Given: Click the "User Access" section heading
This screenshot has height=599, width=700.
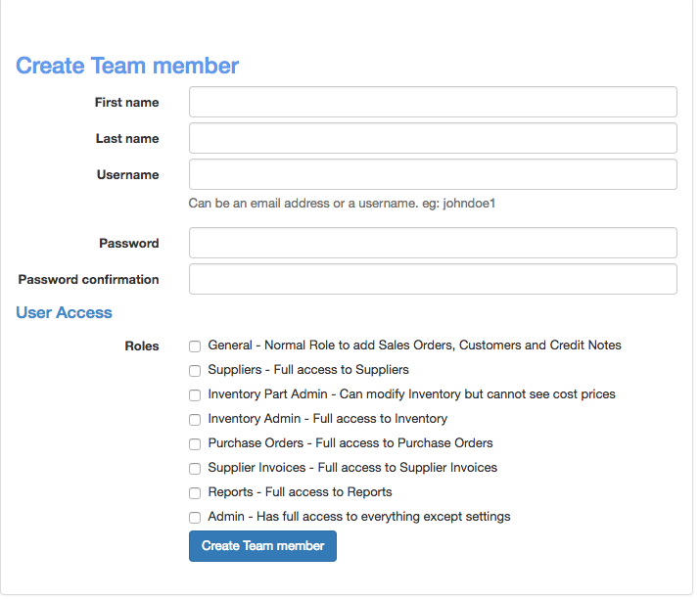Looking at the screenshot, I should coord(64,312).
